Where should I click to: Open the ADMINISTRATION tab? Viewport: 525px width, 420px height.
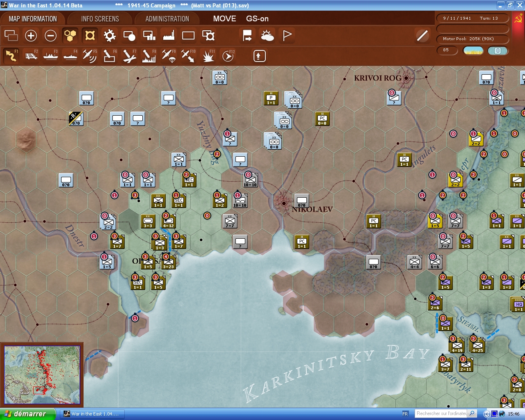[x=167, y=19]
